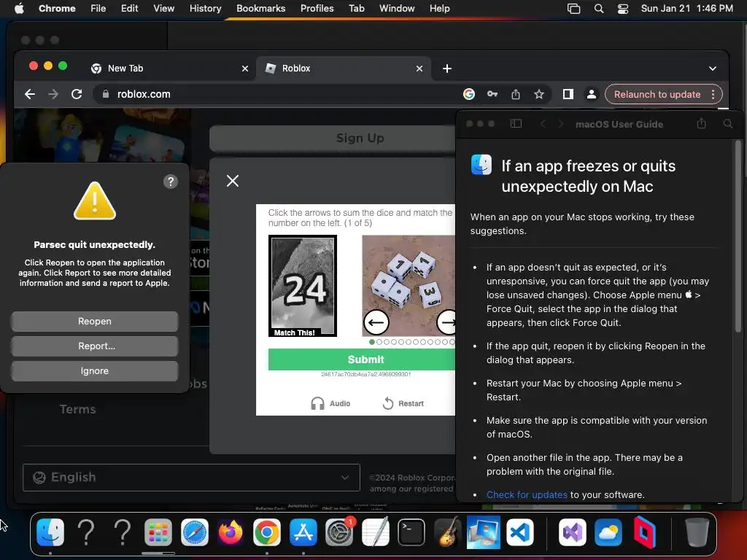The height and width of the screenshot is (560, 747).
Task: Launch Safari from the dock
Action: 194,532
